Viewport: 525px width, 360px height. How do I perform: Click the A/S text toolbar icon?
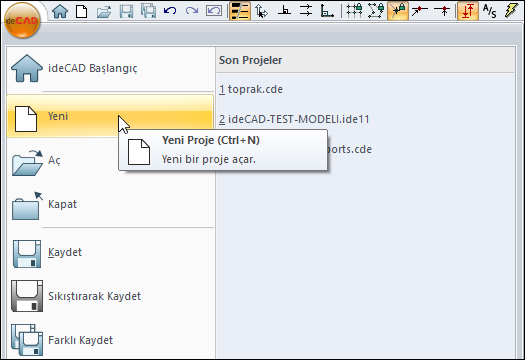(490, 11)
